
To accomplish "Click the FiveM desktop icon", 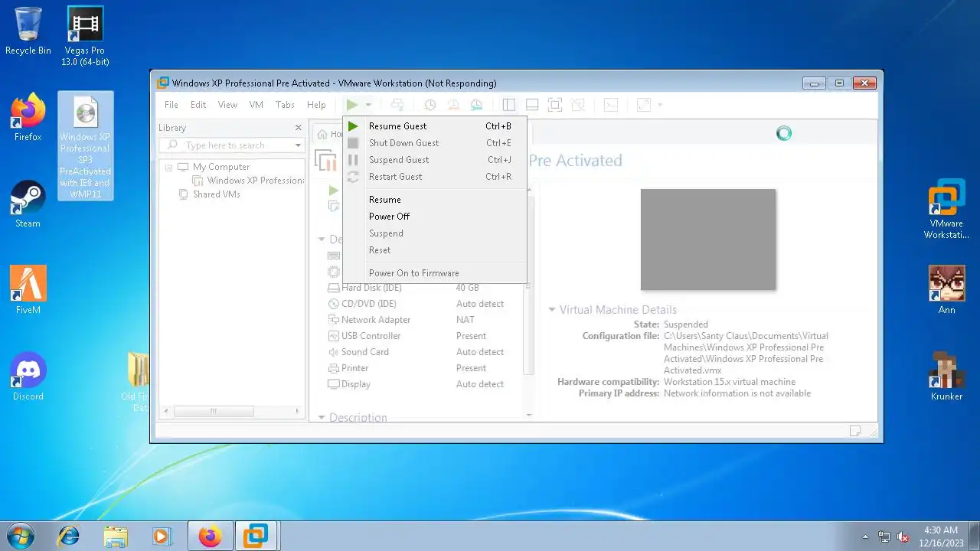I will pyautogui.click(x=28, y=290).
